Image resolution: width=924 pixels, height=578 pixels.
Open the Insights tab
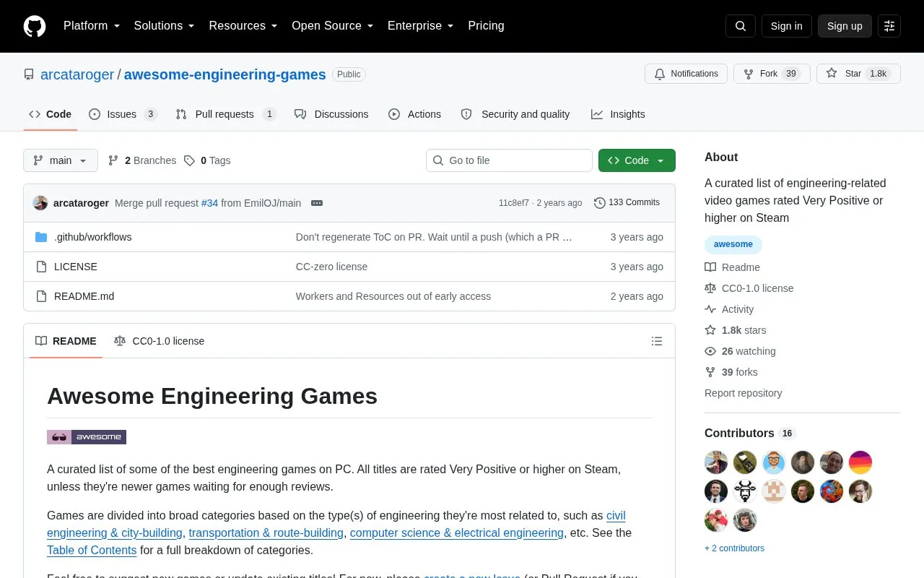[x=618, y=114]
